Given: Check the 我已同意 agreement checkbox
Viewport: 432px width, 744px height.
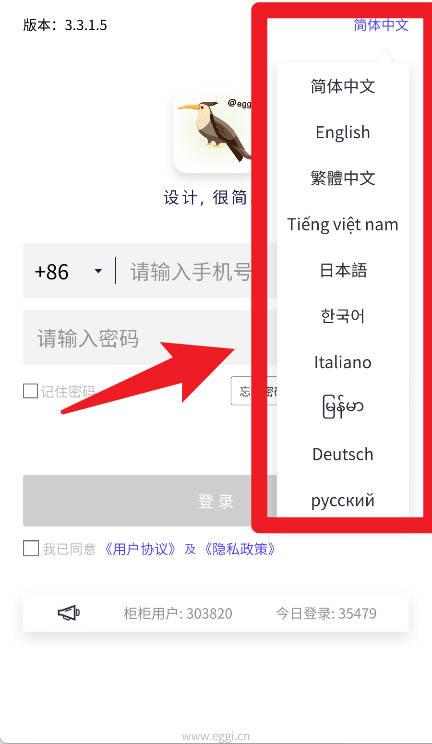Looking at the screenshot, I should pyautogui.click(x=31, y=548).
